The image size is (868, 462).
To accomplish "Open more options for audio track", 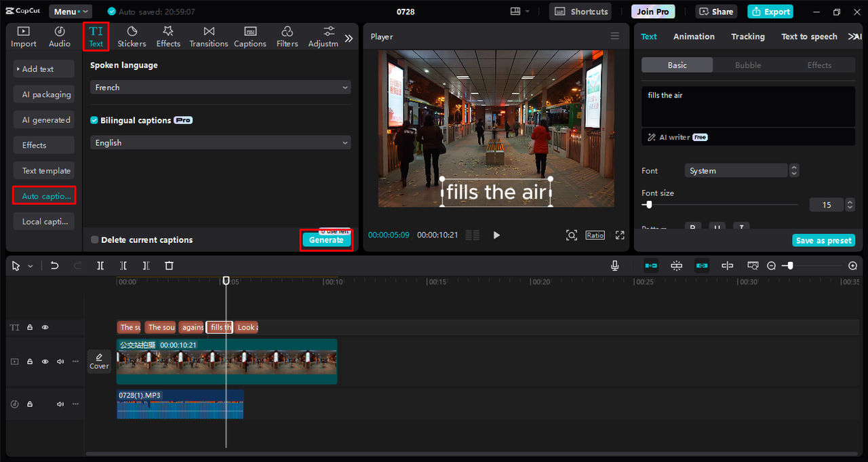I will pyautogui.click(x=75, y=404).
